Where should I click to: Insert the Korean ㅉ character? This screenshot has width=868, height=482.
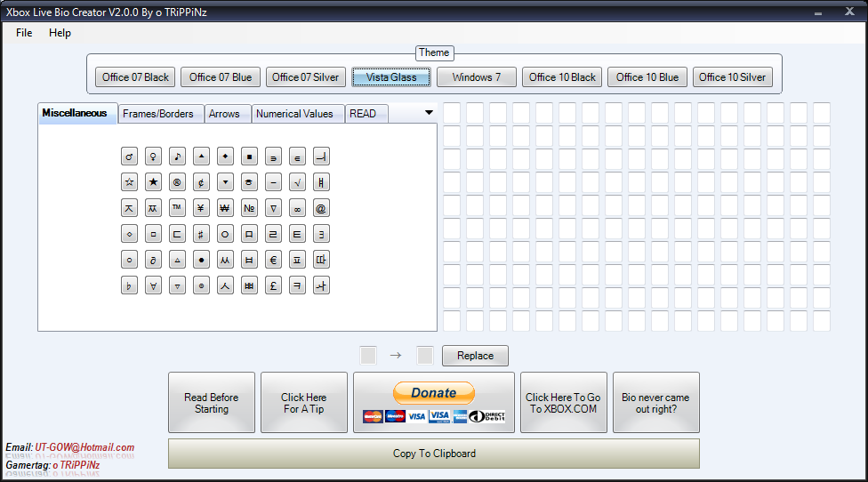[153, 208]
